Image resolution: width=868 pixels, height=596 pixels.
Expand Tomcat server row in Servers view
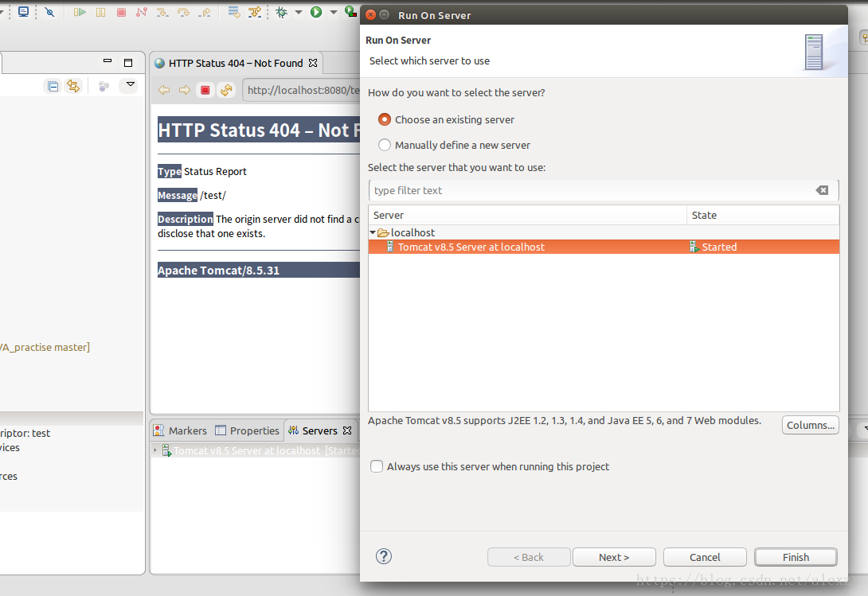click(x=155, y=450)
